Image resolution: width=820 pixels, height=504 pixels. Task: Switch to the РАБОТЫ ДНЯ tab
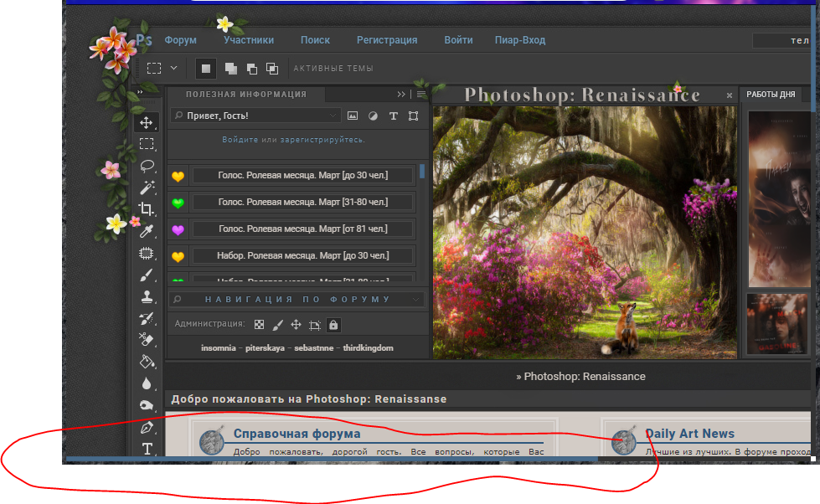(771, 94)
